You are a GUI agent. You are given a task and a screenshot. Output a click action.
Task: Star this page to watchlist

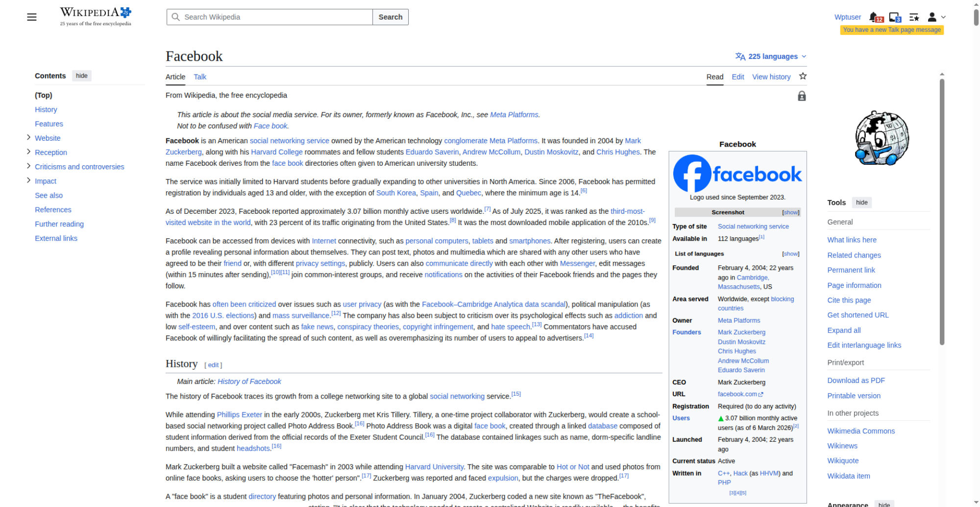pyautogui.click(x=803, y=76)
